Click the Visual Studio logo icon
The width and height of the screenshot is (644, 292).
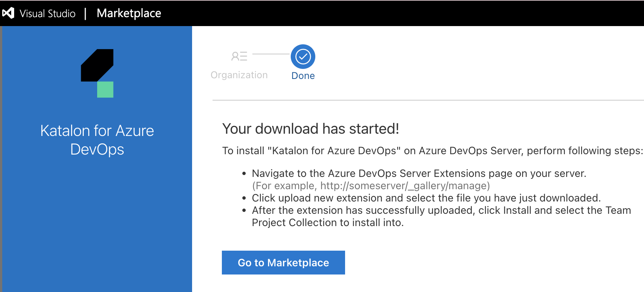click(8, 13)
